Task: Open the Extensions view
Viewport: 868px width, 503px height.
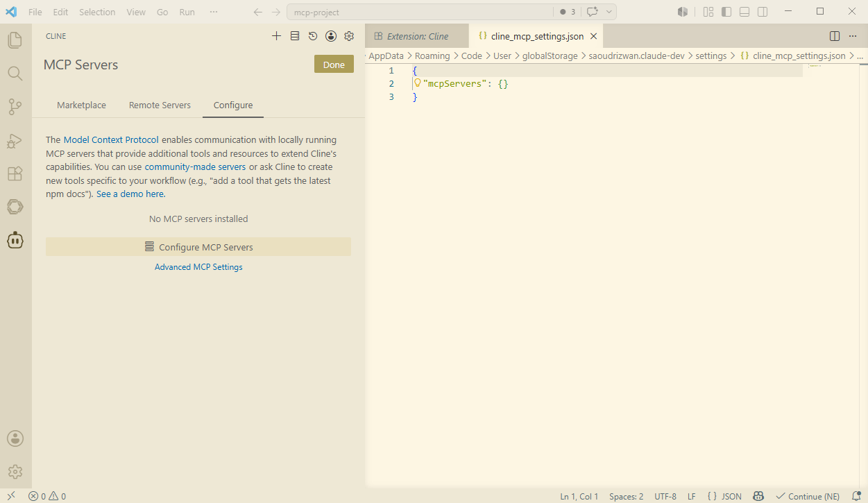Action: click(x=15, y=173)
